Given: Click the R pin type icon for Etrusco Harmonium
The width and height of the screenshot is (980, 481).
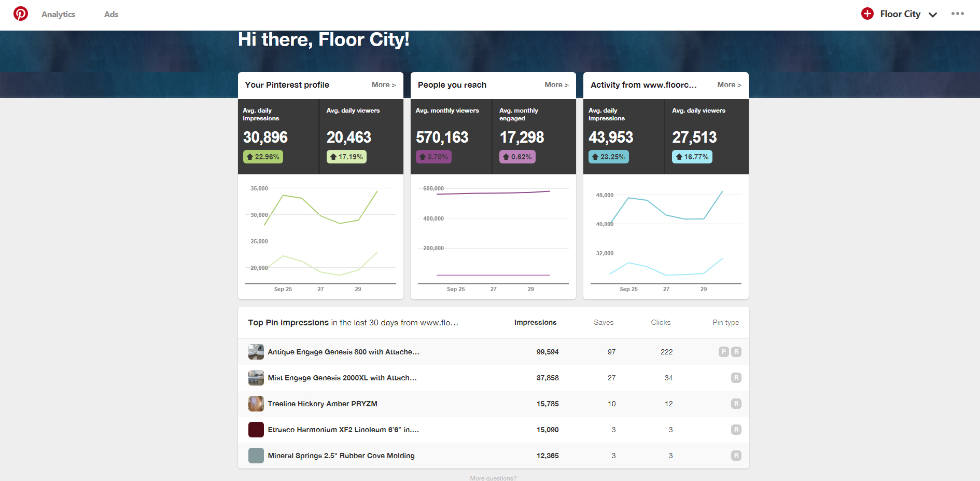Looking at the screenshot, I should pyautogui.click(x=736, y=430).
